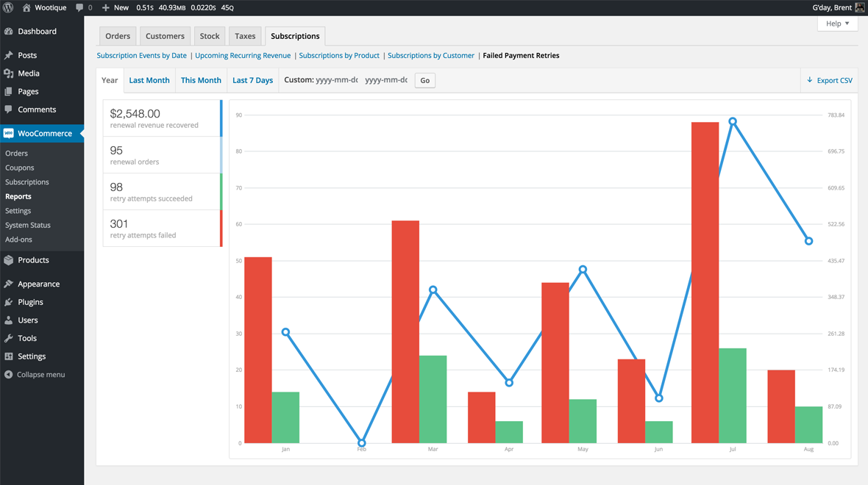Click the Dashboard gauge icon in sidebar
The height and width of the screenshot is (485, 868).
tap(9, 32)
